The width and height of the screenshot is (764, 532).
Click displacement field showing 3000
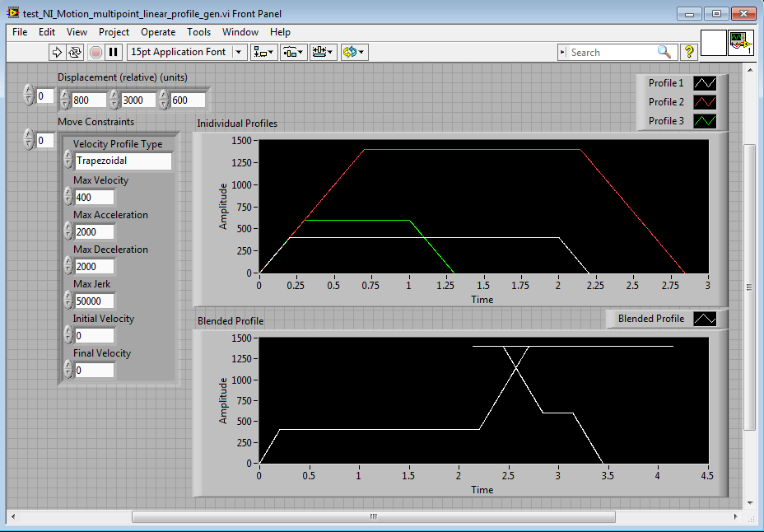[138, 100]
